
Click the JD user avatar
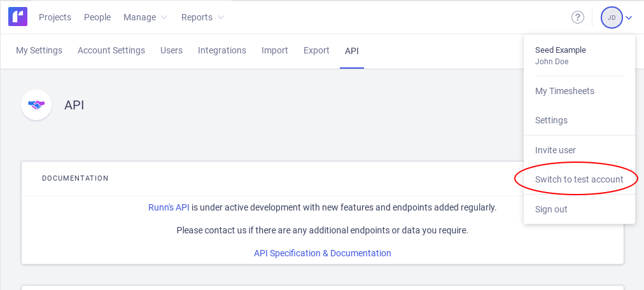click(x=612, y=17)
